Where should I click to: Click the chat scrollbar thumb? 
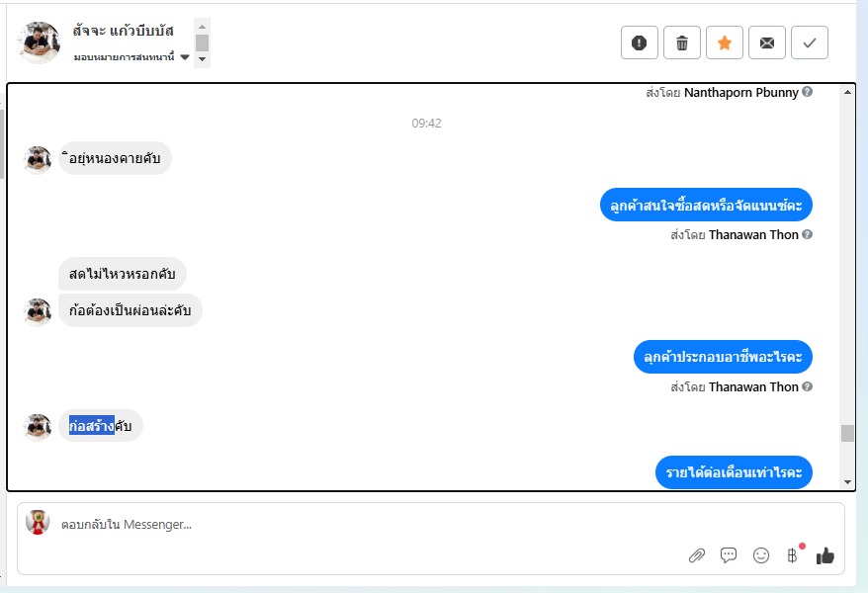point(847,433)
